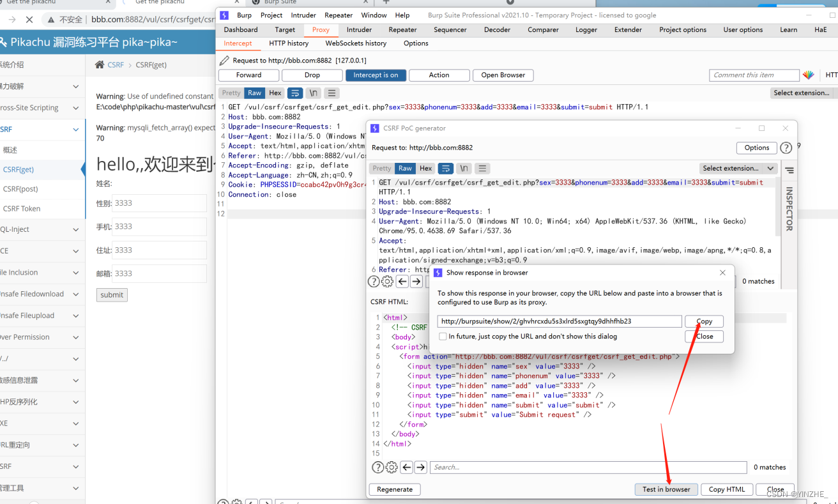Open the Burp menu

pyautogui.click(x=244, y=15)
